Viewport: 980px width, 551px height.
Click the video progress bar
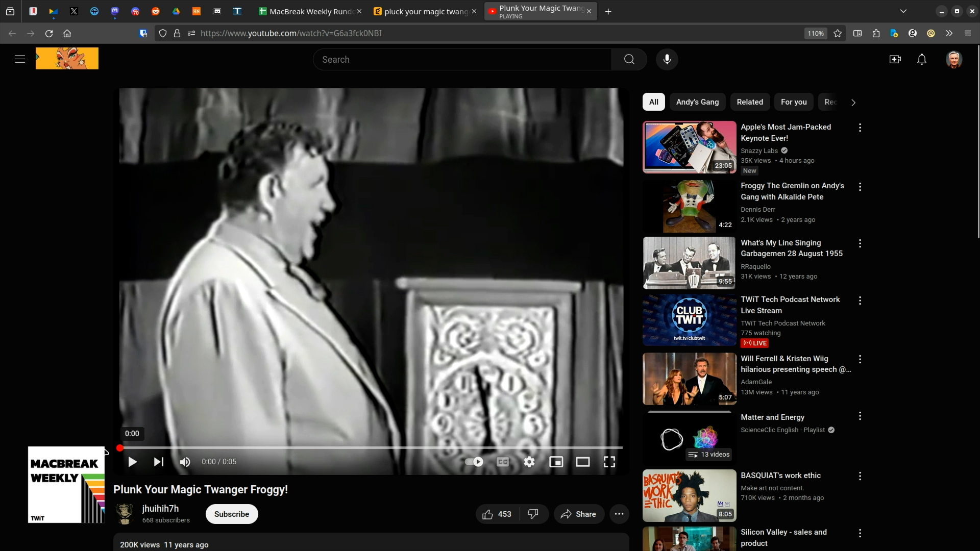click(371, 447)
